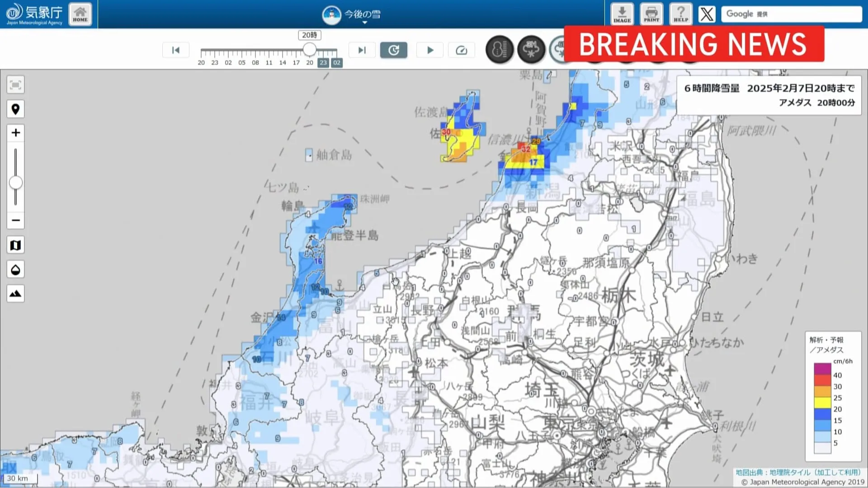Screen dimensions: 868x488
Task: Click the 能登半島 map label
Action: (355, 235)
